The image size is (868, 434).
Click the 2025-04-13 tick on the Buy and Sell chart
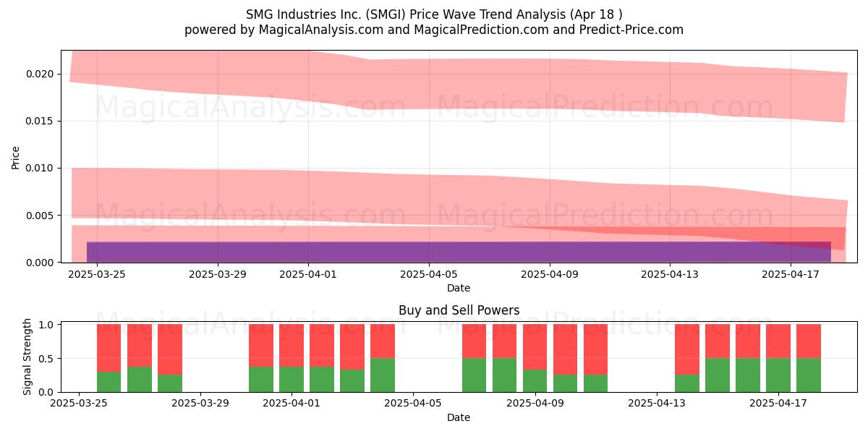click(657, 404)
